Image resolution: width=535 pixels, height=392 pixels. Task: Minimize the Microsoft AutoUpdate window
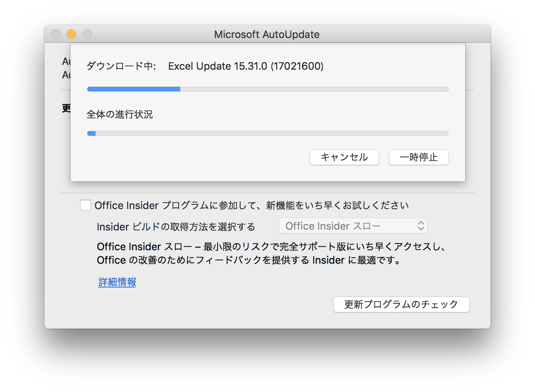click(x=71, y=34)
